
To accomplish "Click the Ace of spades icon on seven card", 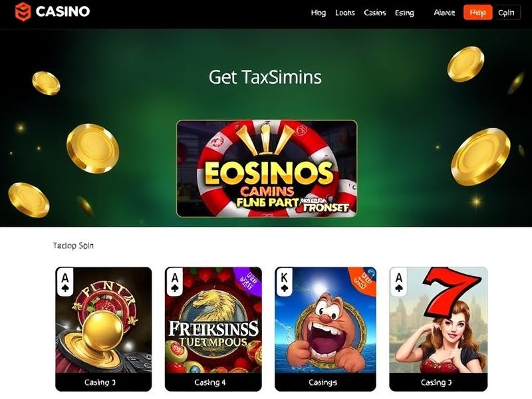I will (x=398, y=282).
